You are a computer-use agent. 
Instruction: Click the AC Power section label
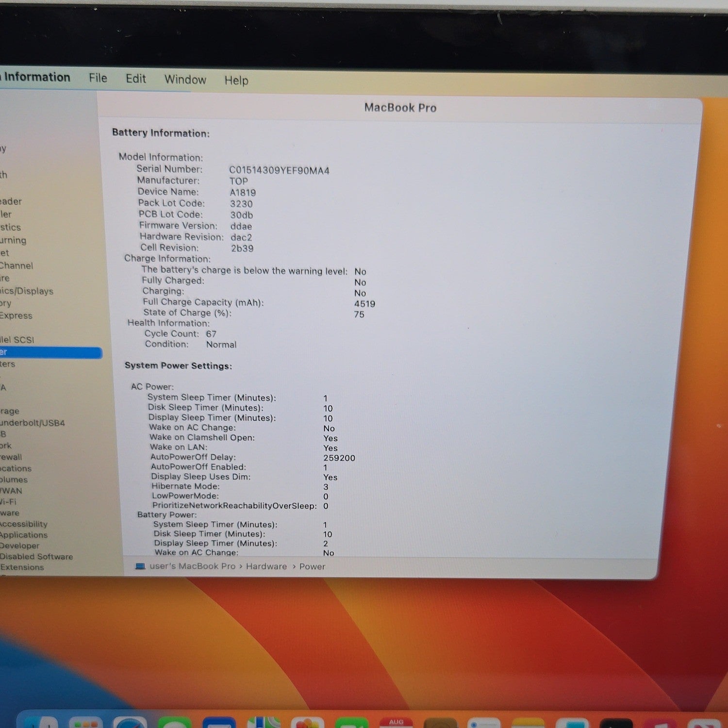(x=152, y=387)
